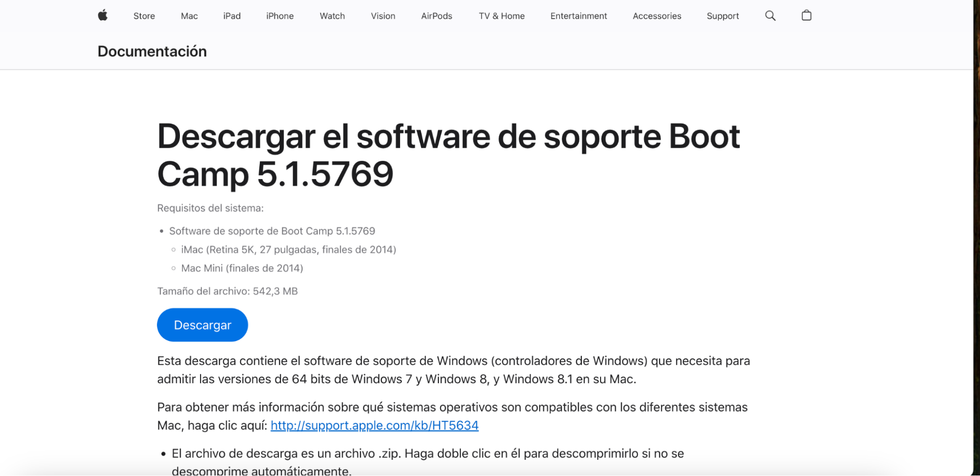Open the Vision navigation menu
This screenshot has height=476, width=980.
[x=382, y=16]
